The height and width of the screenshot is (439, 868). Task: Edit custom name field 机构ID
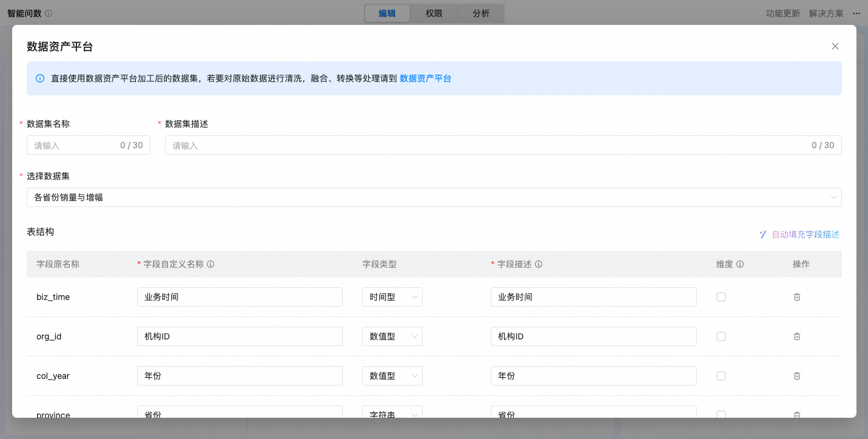tap(240, 336)
